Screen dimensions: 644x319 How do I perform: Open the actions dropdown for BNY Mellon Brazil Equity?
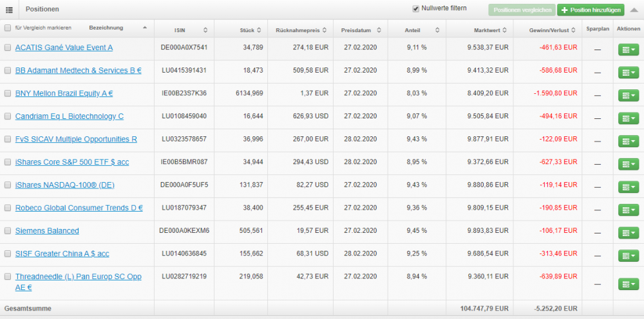click(627, 96)
